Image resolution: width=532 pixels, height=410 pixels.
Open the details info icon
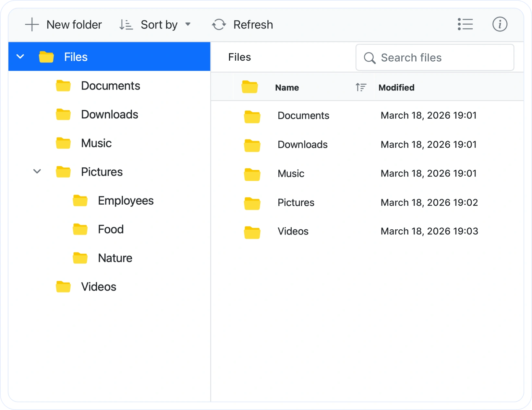click(500, 24)
